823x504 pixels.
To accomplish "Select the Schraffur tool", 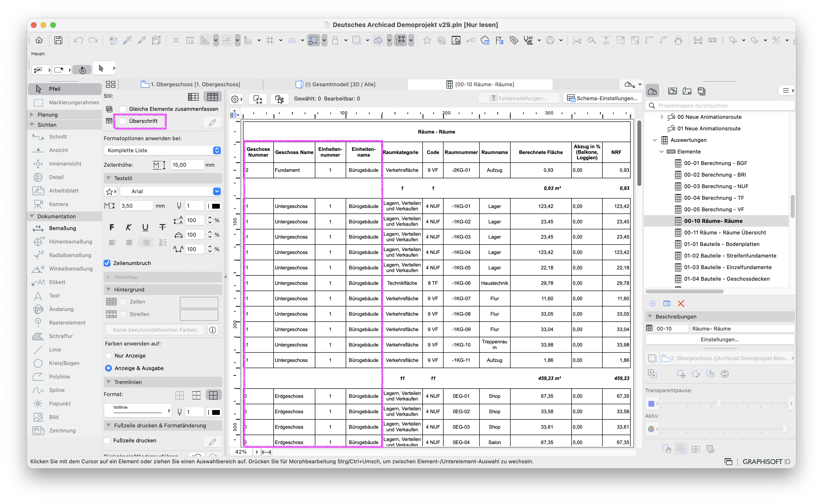I will (x=65, y=336).
